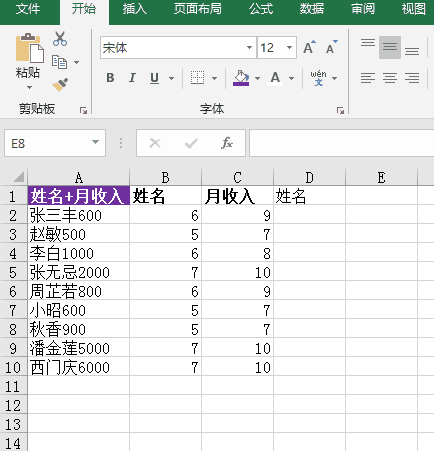Select header cell 月收入
The image size is (434, 451).
237,196
